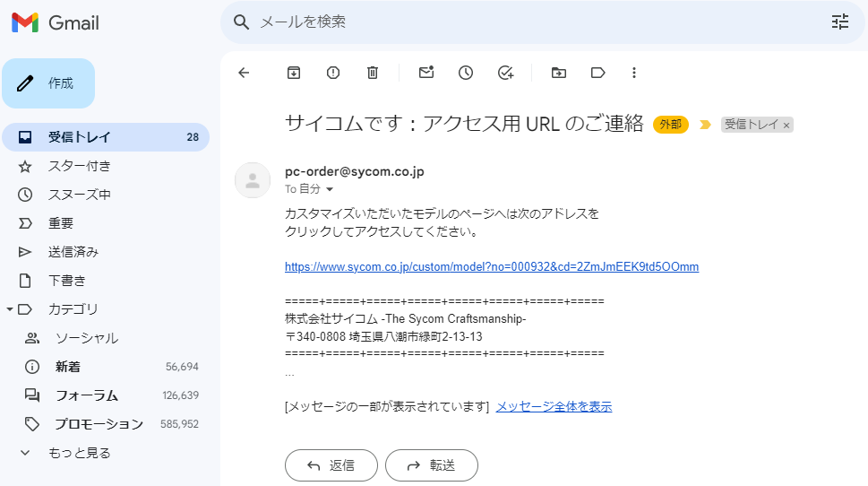Report this email as spam
This screenshot has width=868, height=486.
pyautogui.click(x=332, y=73)
